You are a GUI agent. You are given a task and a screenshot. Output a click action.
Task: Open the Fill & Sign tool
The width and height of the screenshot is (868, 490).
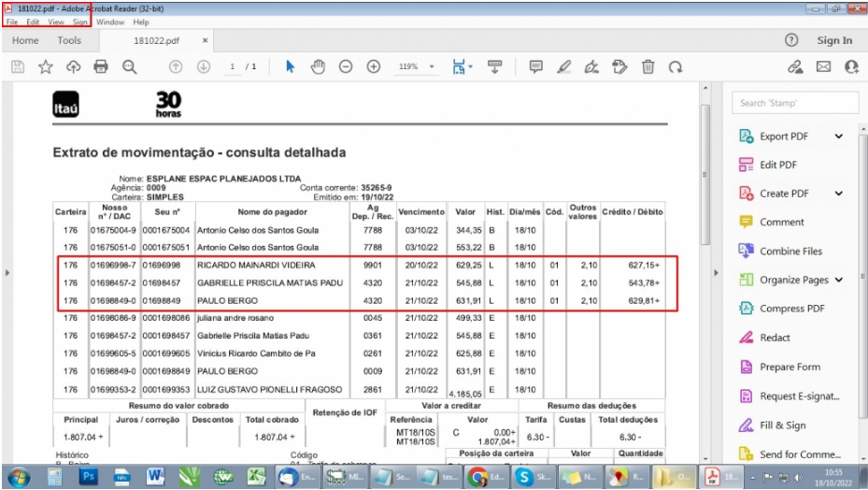[x=782, y=425]
